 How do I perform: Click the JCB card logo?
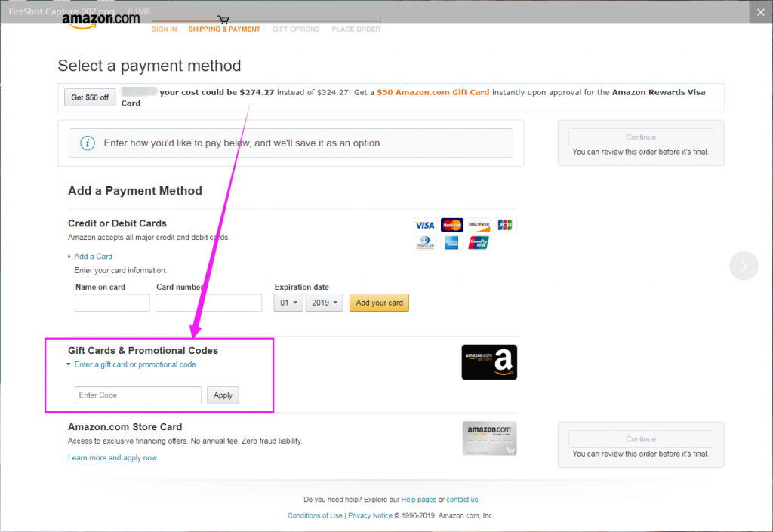[505, 225]
